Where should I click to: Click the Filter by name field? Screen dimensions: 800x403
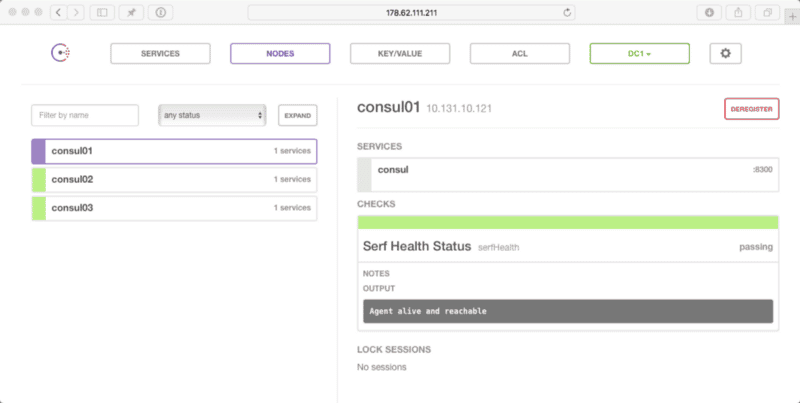point(85,115)
